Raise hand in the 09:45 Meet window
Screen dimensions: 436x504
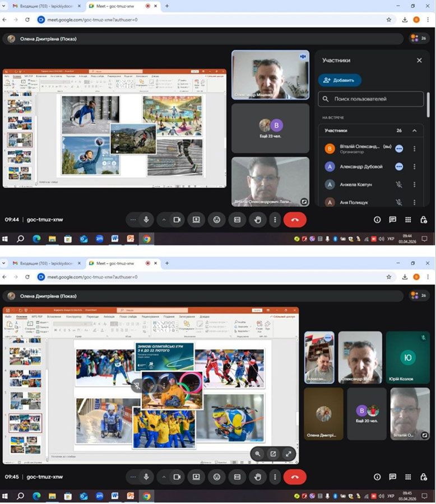coord(257,477)
